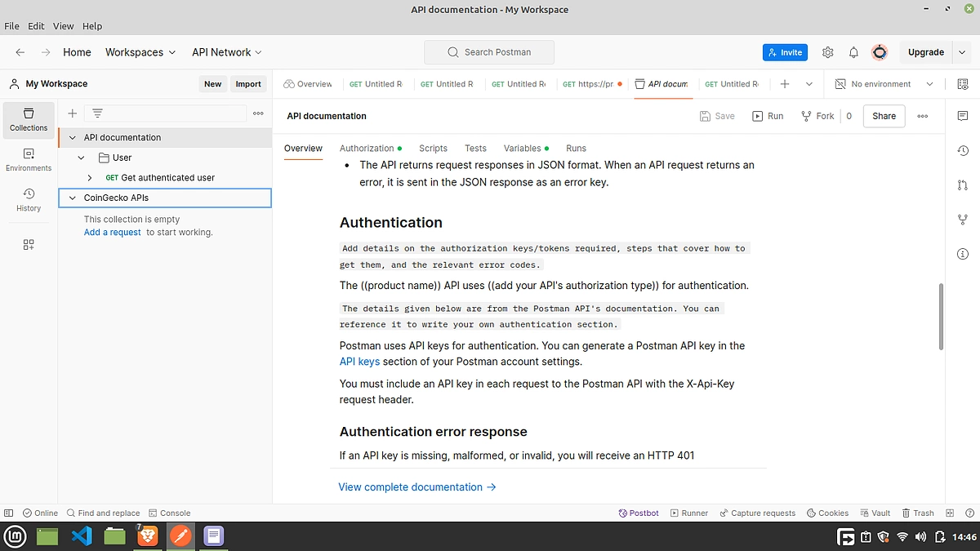Screen dimensions: 980x551
Task: Expand the Get authenticated user request
Action: (90, 177)
